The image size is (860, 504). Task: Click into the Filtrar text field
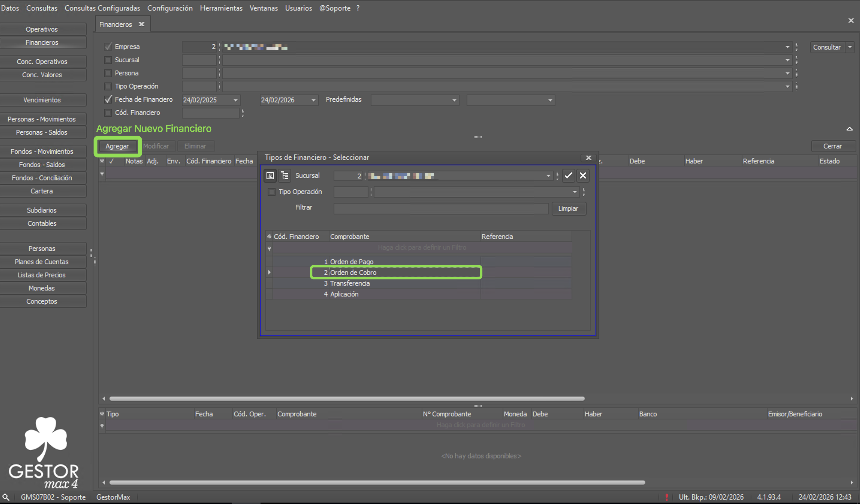[x=441, y=208]
